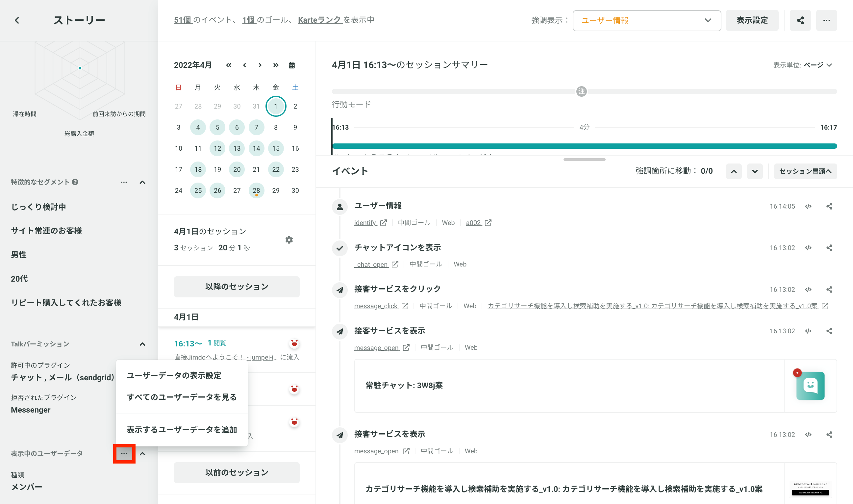Screen dimensions: 853x504
Task: Change 表示単位 ページ dropdown
Action: pos(802,65)
